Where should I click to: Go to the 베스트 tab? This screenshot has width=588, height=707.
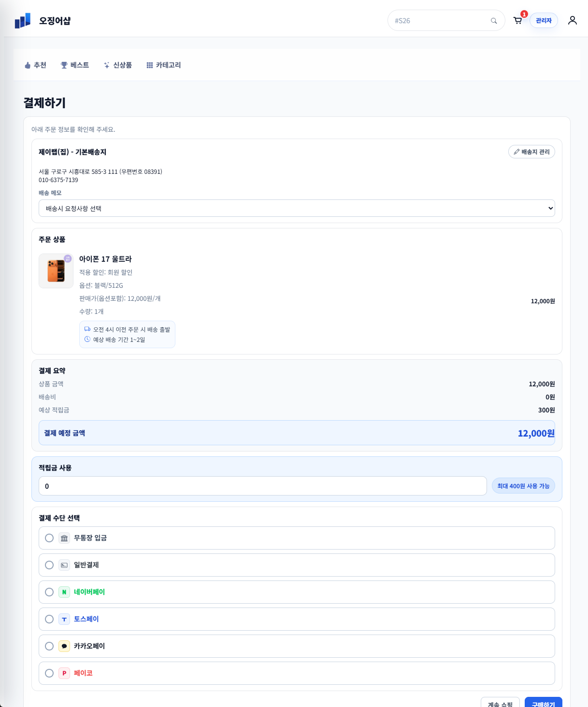[x=75, y=65]
